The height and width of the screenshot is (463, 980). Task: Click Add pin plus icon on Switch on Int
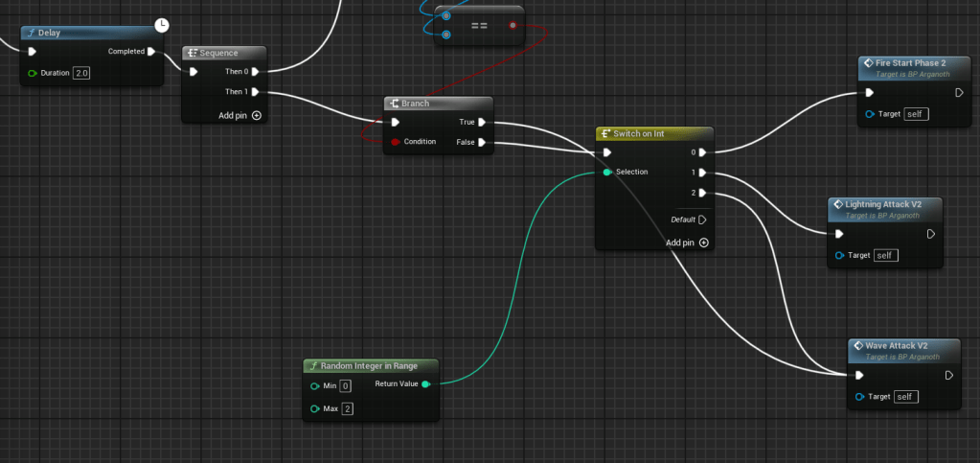(704, 243)
